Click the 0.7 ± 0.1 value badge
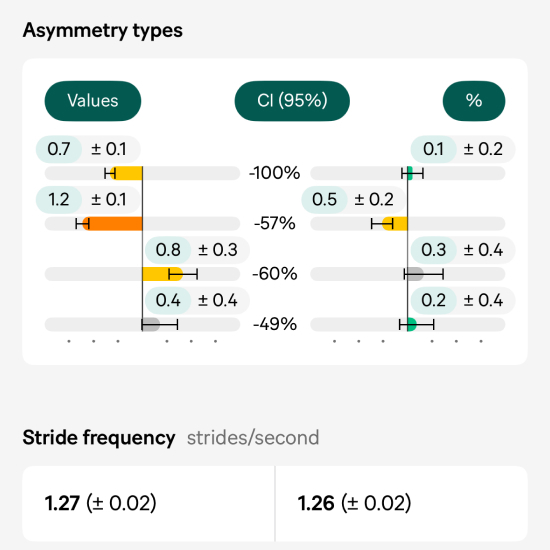 pos(88,149)
